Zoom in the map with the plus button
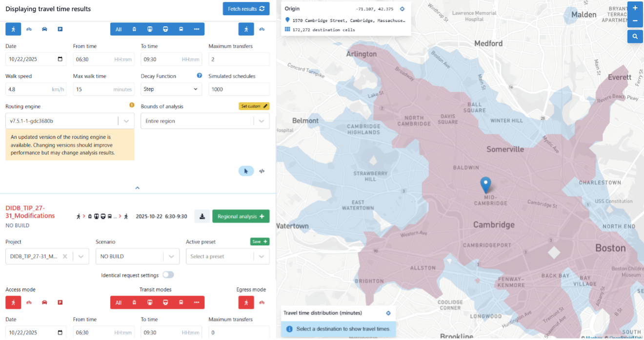The image size is (644, 340). coord(635,8)
